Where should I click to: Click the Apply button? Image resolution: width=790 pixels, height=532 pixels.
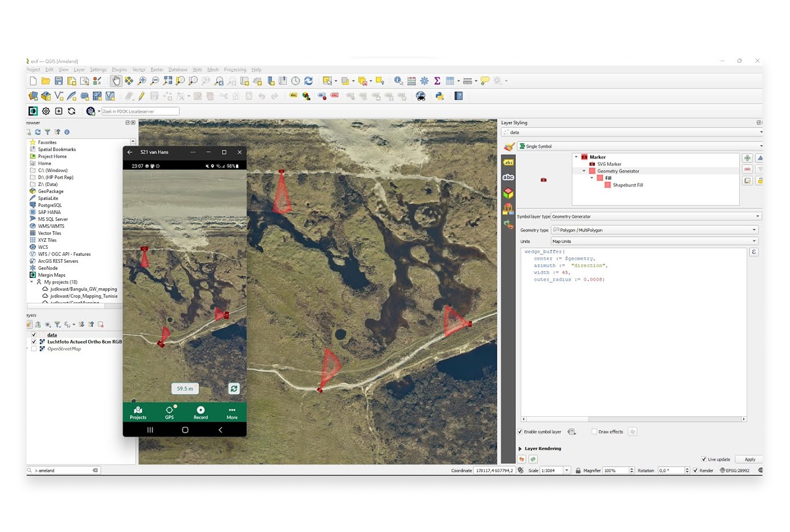(749, 459)
